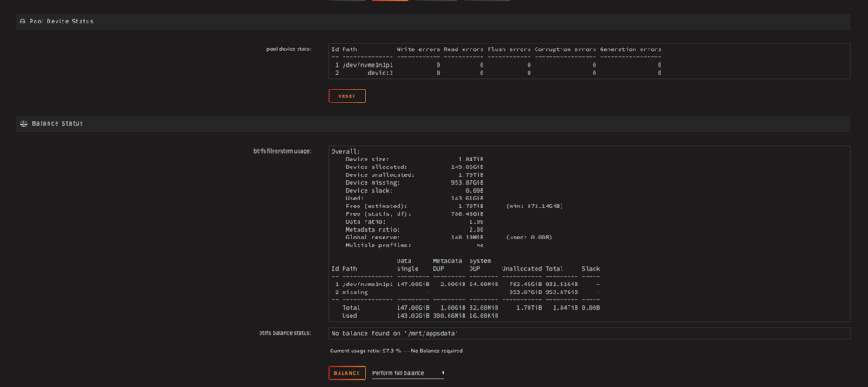The image size is (868, 387).
Task: Click the 'missing' device row in usage table
Action: pos(465,292)
